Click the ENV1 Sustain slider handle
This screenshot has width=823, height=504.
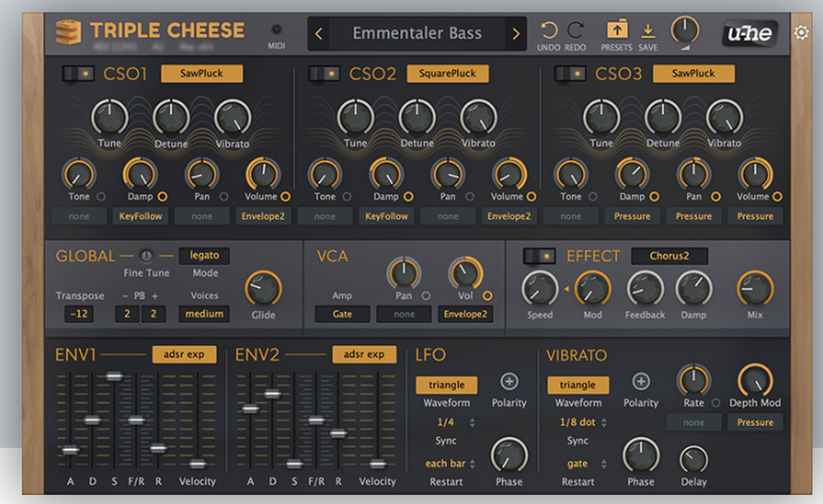(114, 376)
